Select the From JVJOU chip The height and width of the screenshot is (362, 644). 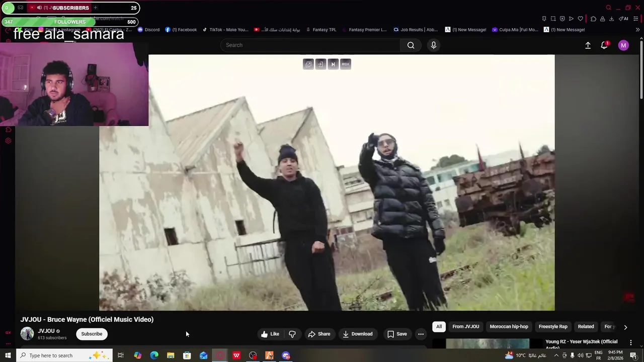coord(466,327)
